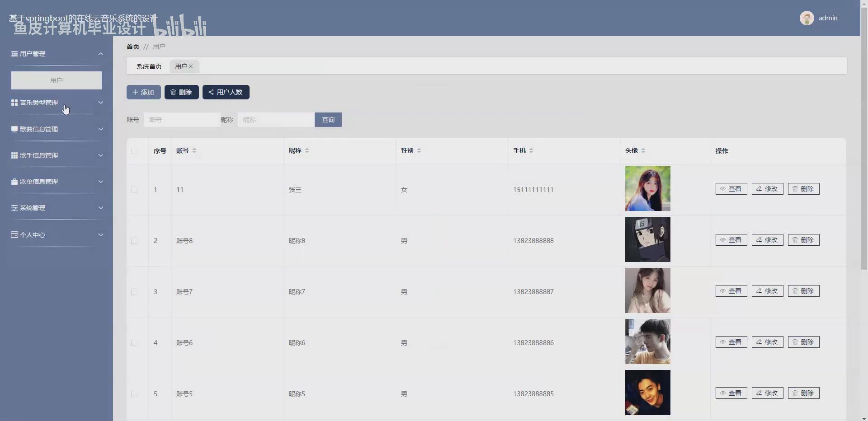Click the 用户管理 list icon in sidebar
868x421 pixels.
14,54
